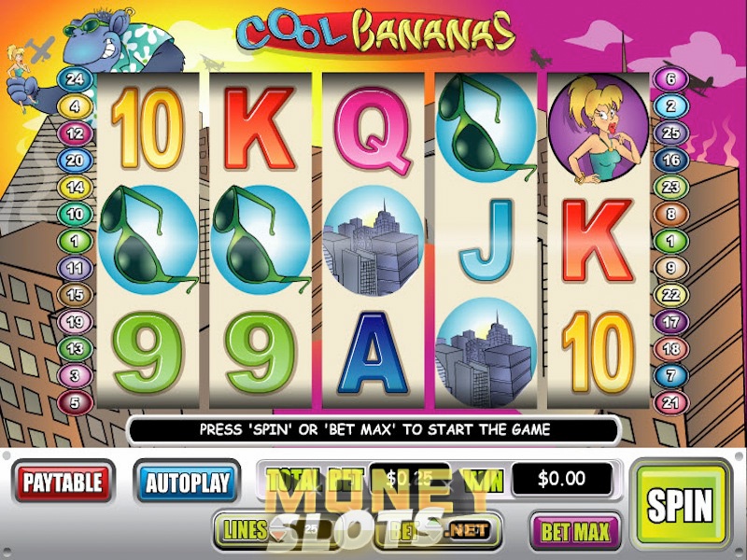Screen dimensions: 747x560
Task: Select payline 25 marker
Action: point(670,133)
